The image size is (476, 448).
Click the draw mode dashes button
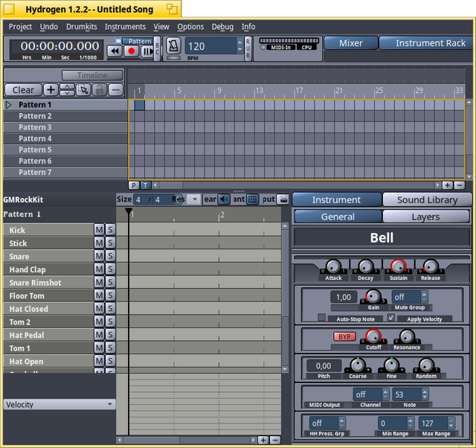click(116, 90)
